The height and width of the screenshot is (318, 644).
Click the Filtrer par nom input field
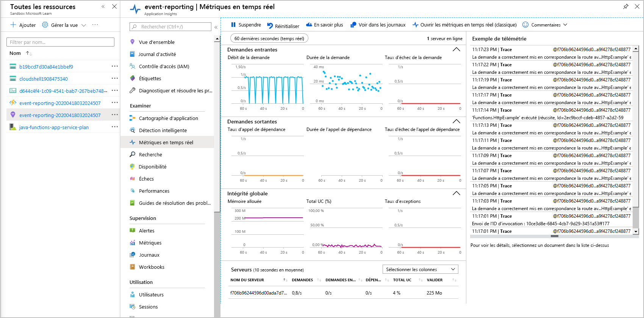(60, 42)
